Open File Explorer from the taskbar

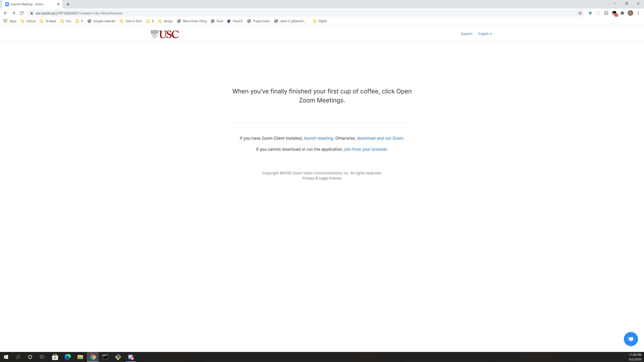pyautogui.click(x=80, y=357)
